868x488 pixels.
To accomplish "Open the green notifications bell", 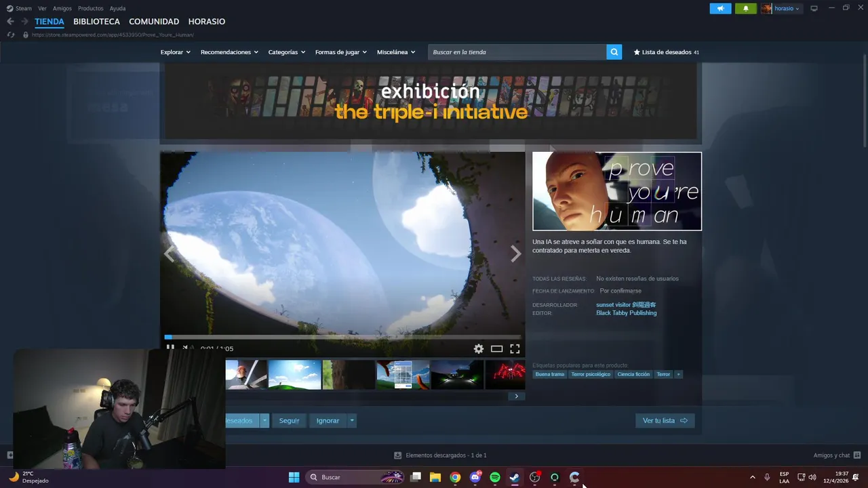I will 746,9.
